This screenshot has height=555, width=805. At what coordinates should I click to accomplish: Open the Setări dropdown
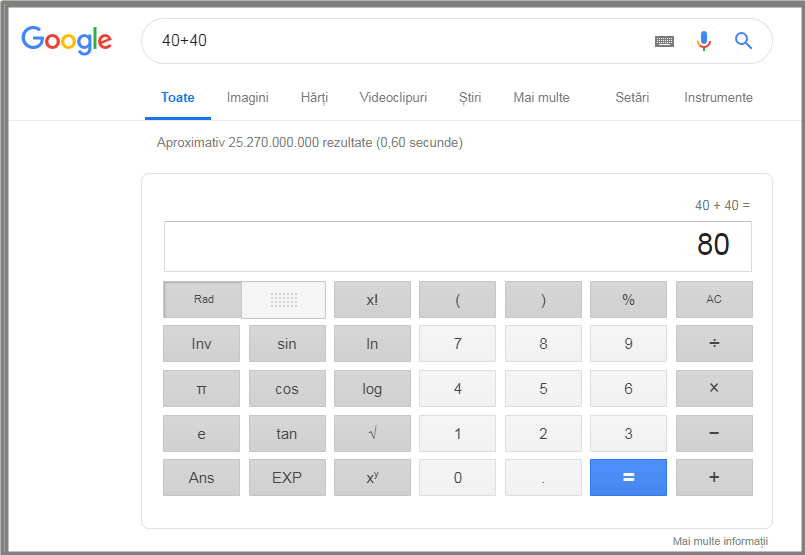point(632,98)
